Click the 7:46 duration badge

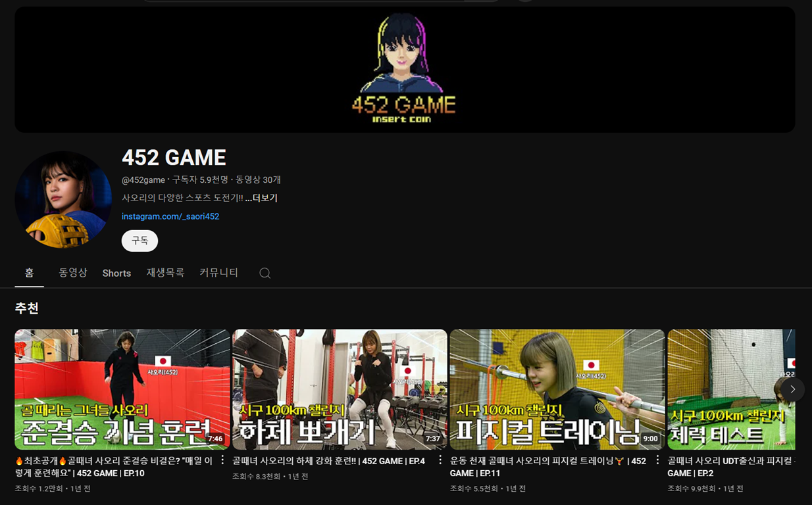216,439
